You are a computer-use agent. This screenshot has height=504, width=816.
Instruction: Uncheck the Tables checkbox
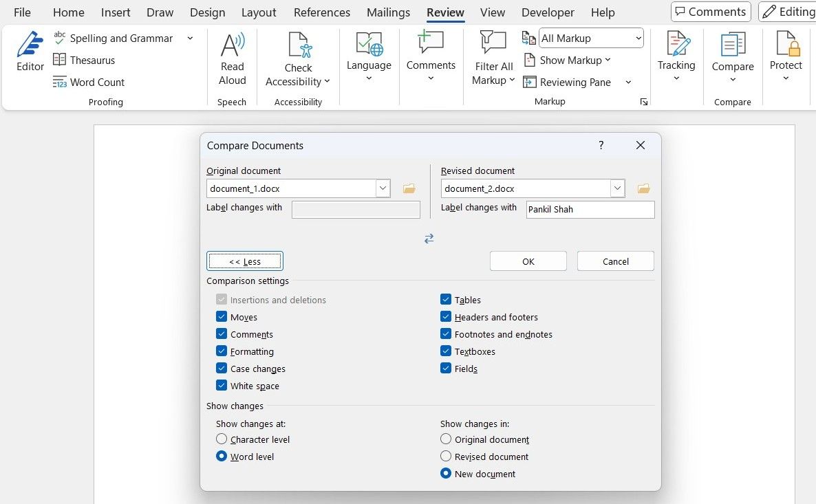pyautogui.click(x=445, y=299)
